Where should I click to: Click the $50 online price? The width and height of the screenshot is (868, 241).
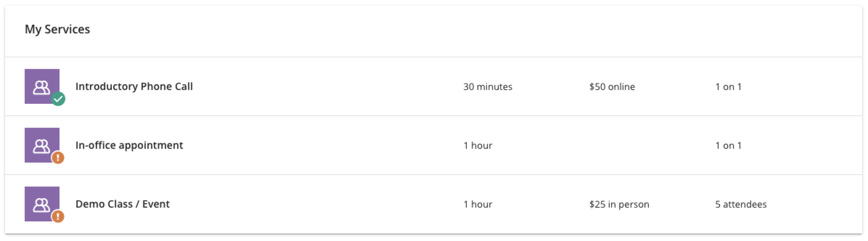pos(612,87)
